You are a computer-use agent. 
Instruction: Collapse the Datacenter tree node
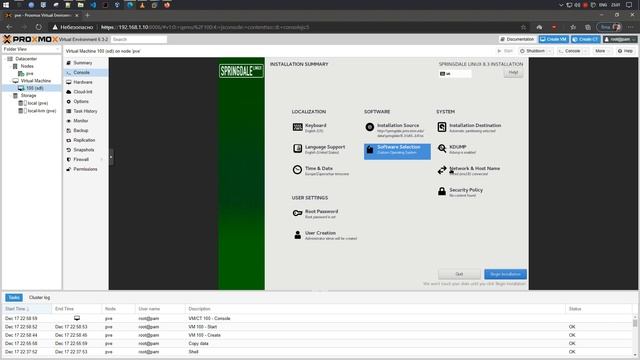pyautogui.click(x=5, y=59)
